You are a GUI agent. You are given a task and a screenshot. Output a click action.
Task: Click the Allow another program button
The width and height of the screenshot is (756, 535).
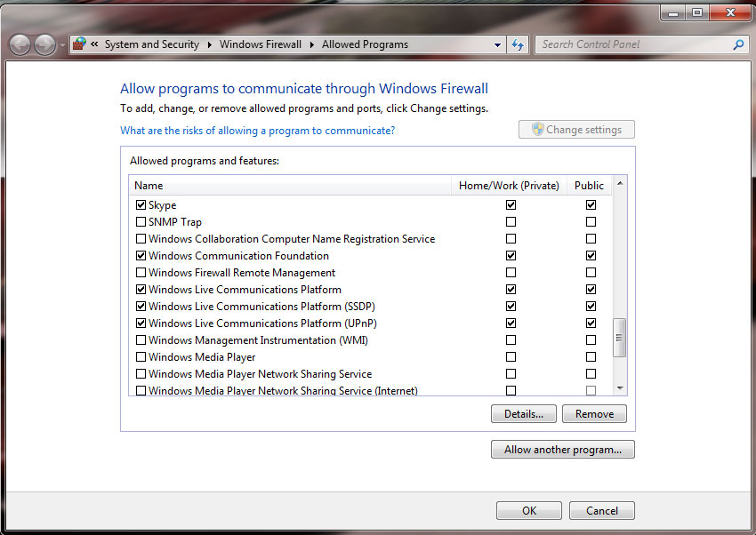pos(562,450)
